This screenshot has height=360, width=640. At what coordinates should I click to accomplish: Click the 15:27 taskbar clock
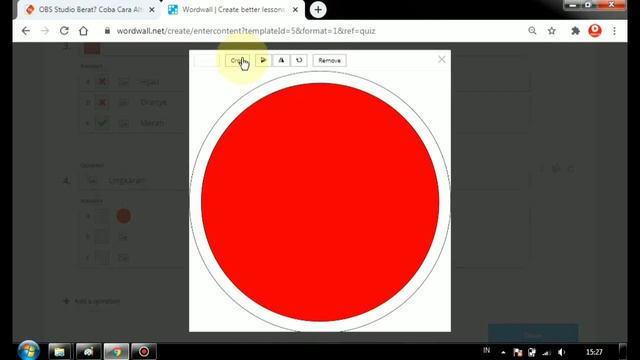tap(594, 352)
